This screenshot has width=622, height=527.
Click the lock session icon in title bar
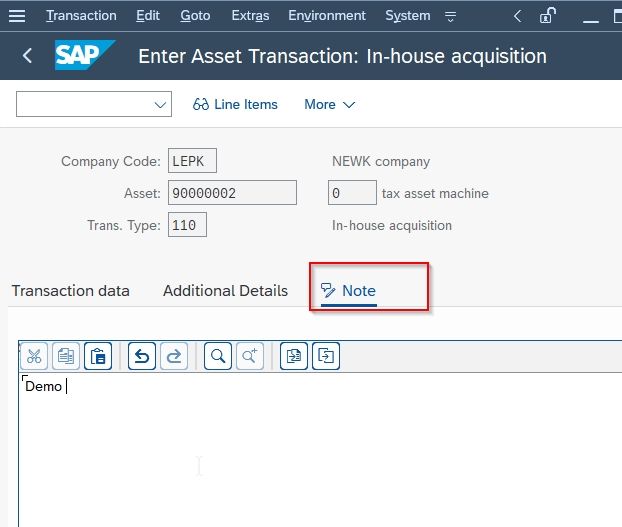point(547,16)
